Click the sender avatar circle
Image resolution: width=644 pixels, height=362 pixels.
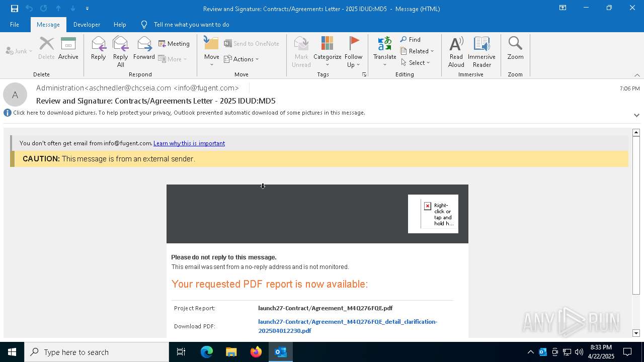click(15, 95)
